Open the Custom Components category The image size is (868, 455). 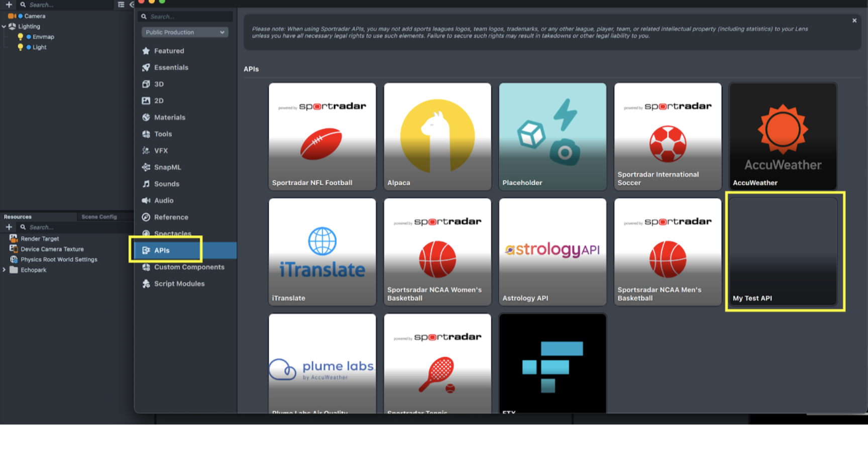tap(189, 267)
